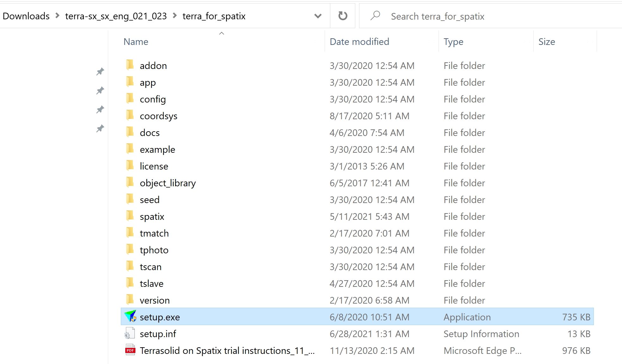The width and height of the screenshot is (622, 364).
Task: Click the topmost pin icon in sidebar
Action: [x=100, y=72]
